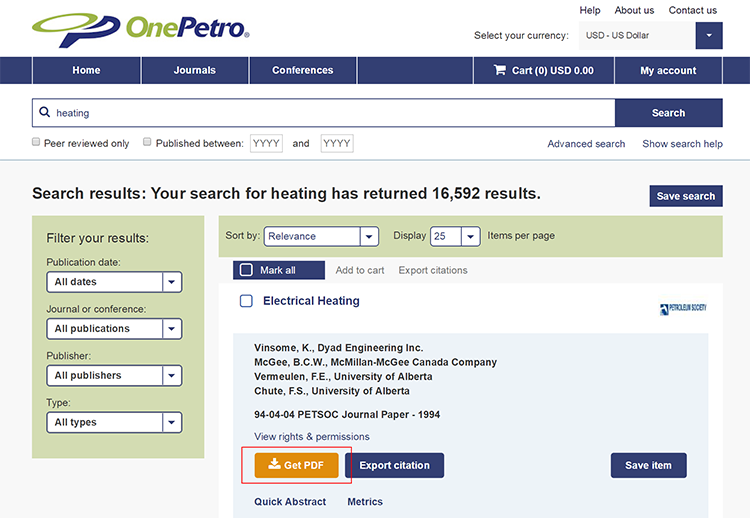Click author McGee, B.C.W. line
Image resolution: width=750 pixels, height=518 pixels.
point(375,362)
